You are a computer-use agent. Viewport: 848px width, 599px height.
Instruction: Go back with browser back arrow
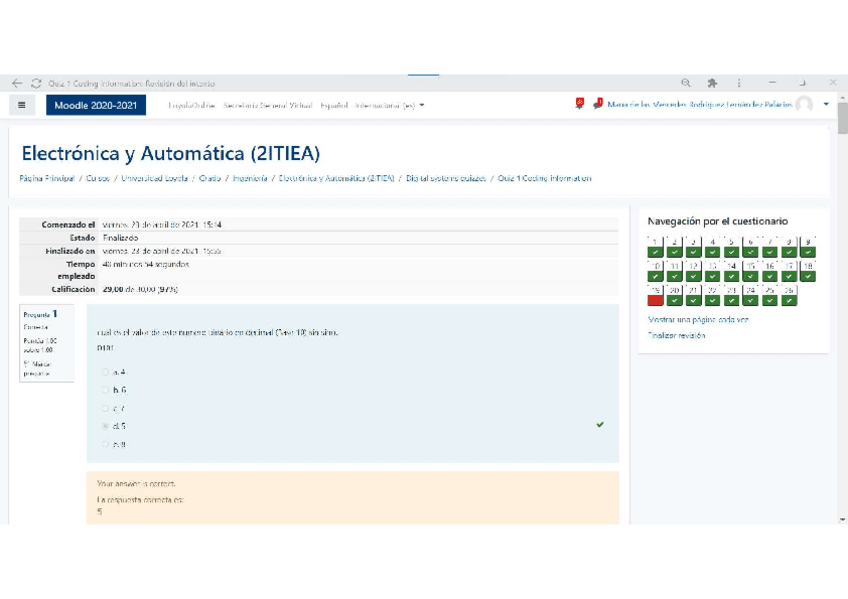[x=17, y=84]
